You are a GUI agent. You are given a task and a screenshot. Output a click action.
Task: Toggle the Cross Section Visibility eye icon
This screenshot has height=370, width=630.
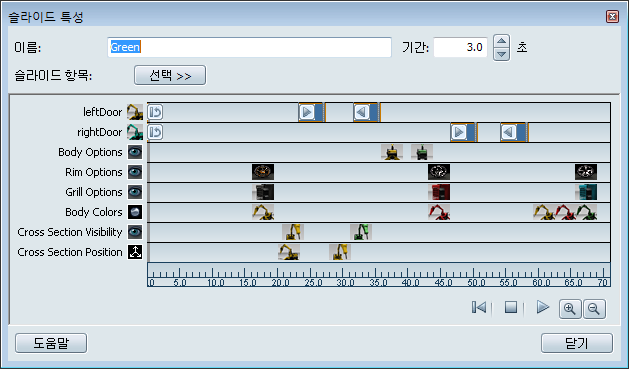pyautogui.click(x=135, y=232)
